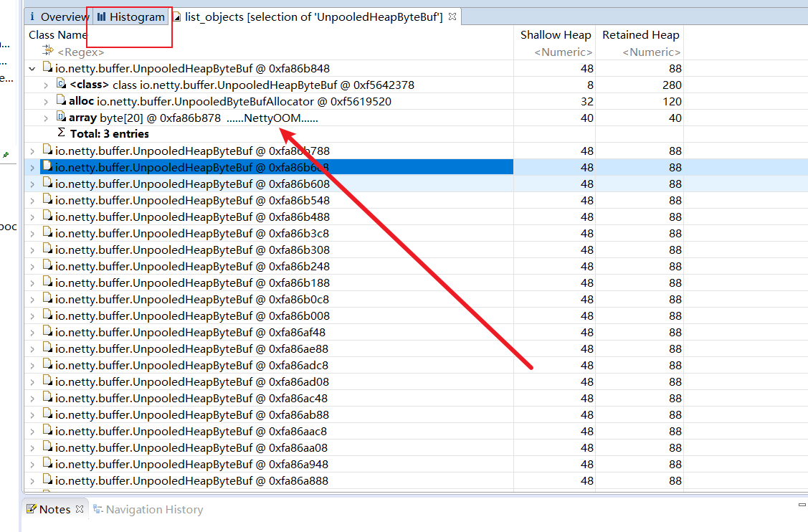This screenshot has height=532, width=808.
Task: Select the UnpooledHeapByteBuf @ 0xfa86a888 row
Action: tap(191, 480)
